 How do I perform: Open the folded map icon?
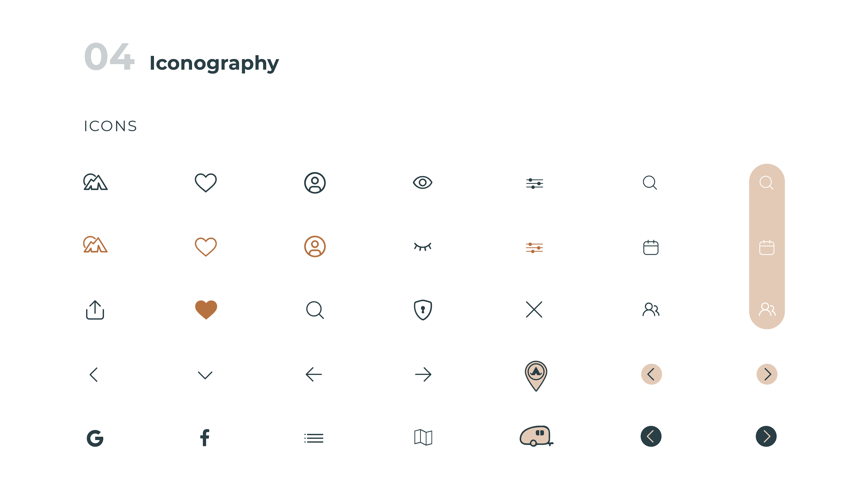pyautogui.click(x=423, y=437)
